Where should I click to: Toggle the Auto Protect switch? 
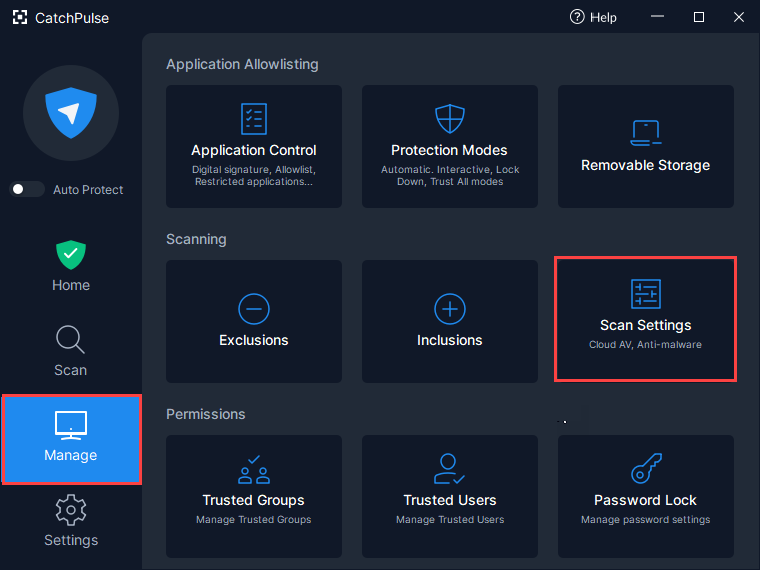[x=27, y=189]
